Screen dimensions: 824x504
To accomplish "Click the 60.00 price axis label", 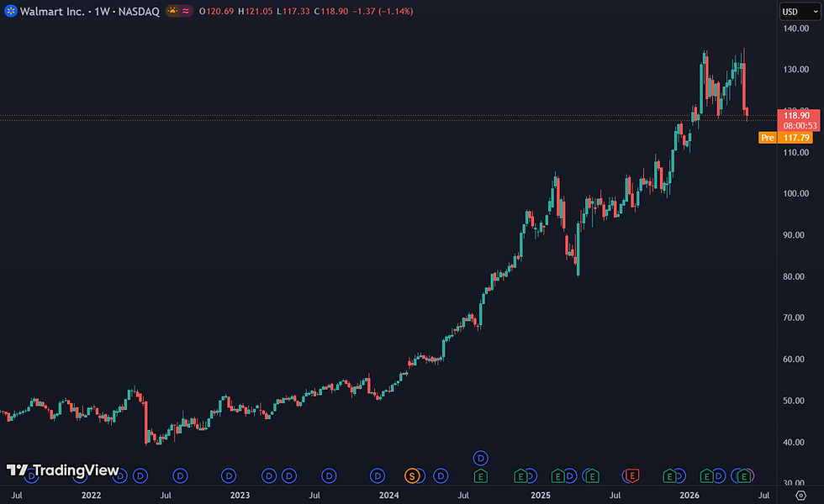I will click(794, 360).
